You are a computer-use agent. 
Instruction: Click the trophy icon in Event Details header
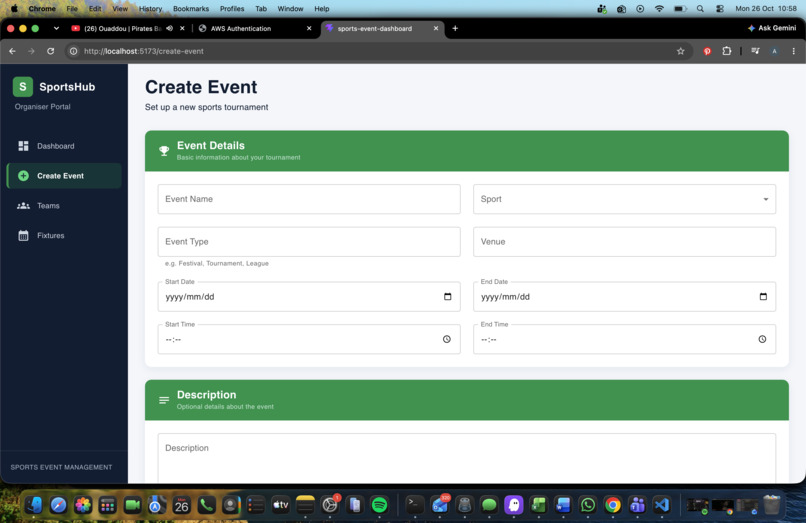[x=164, y=151]
